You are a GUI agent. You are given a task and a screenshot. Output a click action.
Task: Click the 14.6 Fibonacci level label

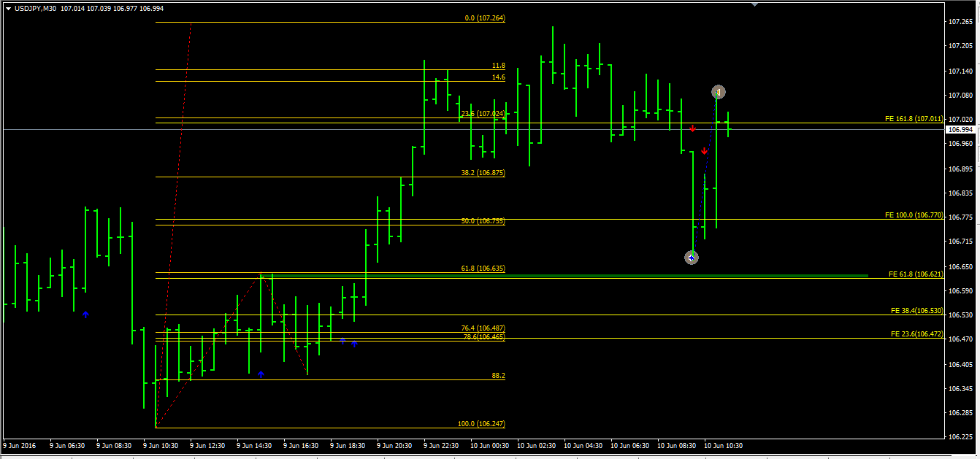(x=499, y=77)
